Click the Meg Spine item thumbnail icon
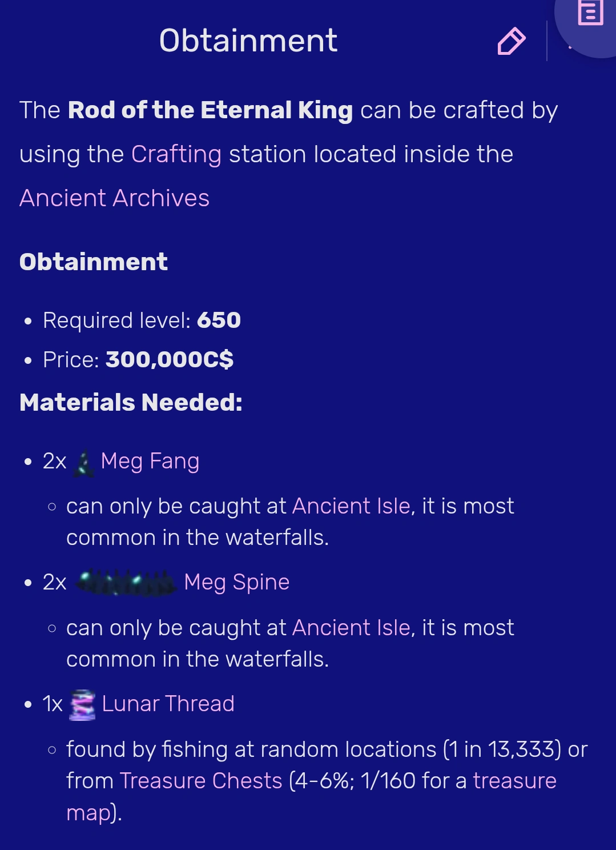This screenshot has height=850, width=616. (x=126, y=581)
